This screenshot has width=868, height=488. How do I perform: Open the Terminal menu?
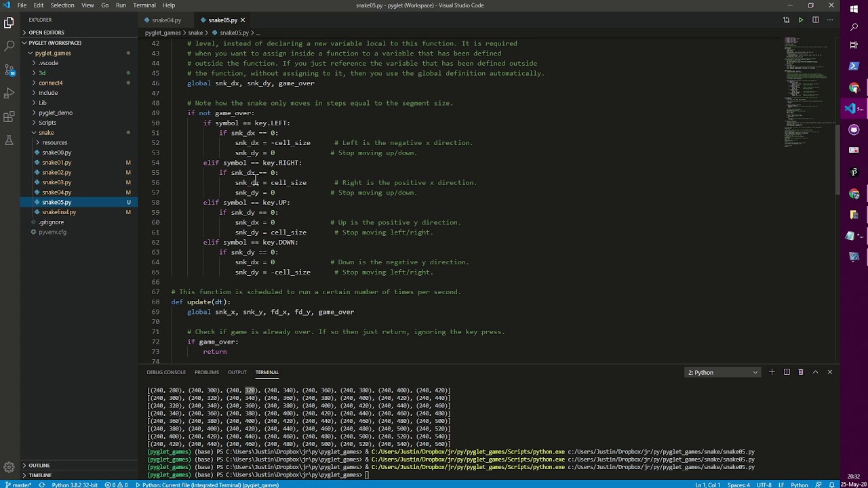tap(144, 5)
